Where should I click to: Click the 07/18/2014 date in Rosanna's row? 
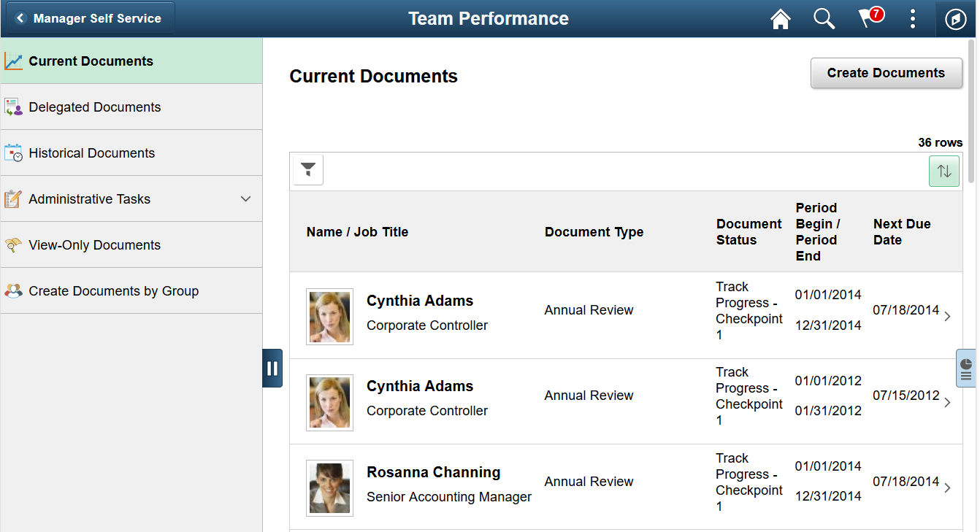(906, 482)
